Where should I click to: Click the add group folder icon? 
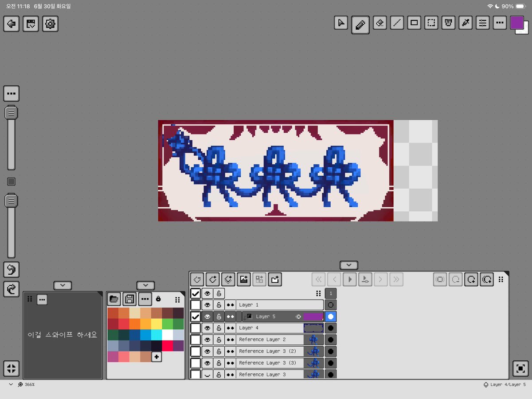(275, 279)
